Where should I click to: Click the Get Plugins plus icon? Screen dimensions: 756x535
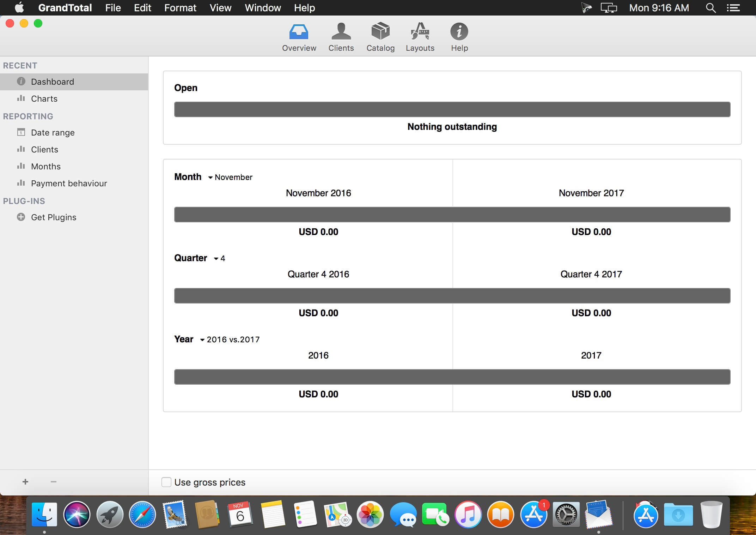point(21,217)
